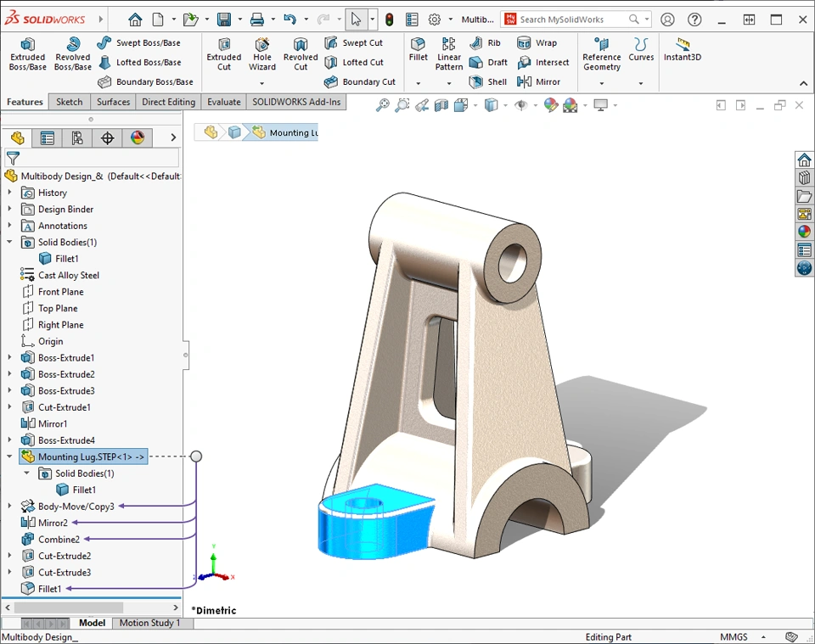
Task: Click the Lofted Boss/Base tool
Action: click(x=140, y=62)
